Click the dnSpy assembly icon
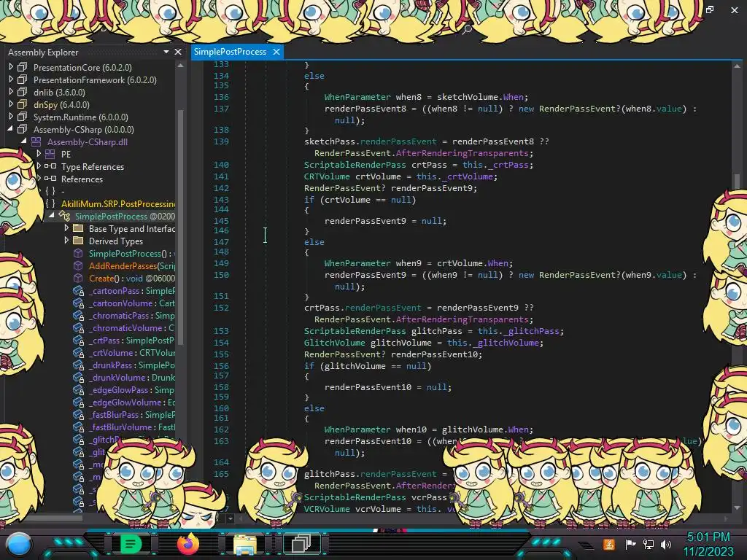 [x=23, y=104]
